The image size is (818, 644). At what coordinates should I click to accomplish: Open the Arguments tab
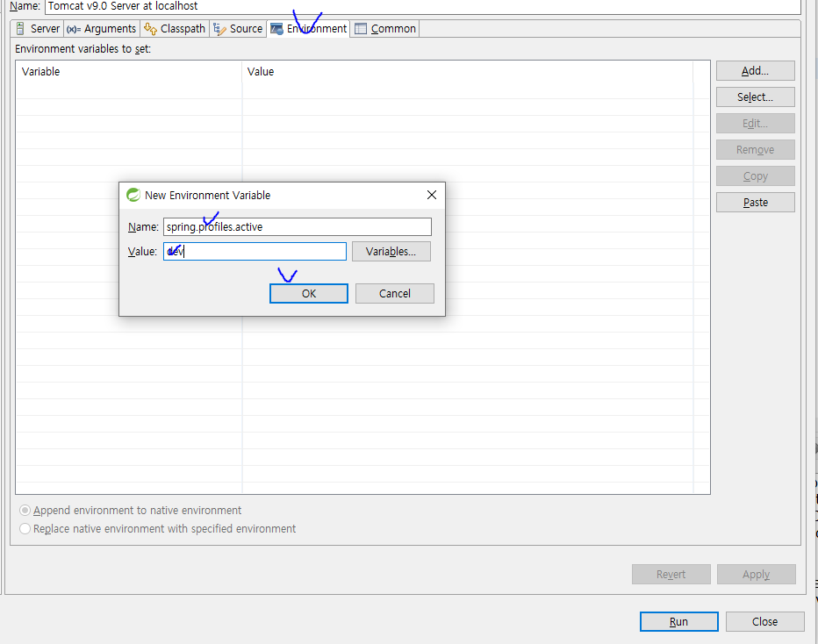pyautogui.click(x=102, y=29)
